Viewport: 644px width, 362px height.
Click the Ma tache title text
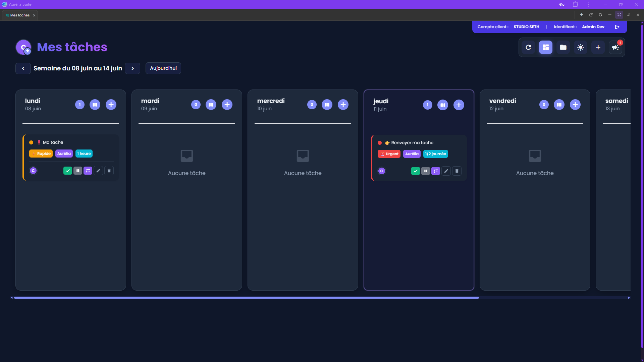(x=53, y=142)
